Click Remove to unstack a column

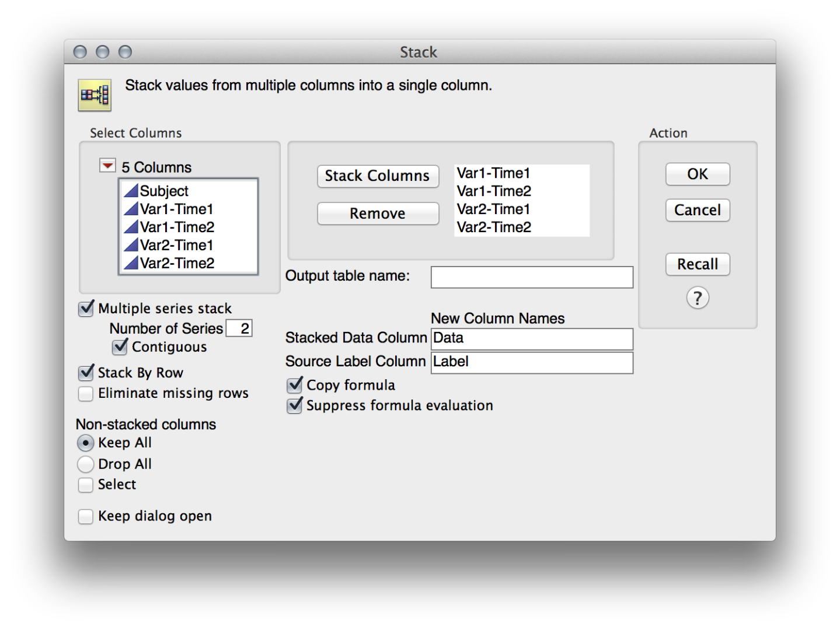pos(377,213)
